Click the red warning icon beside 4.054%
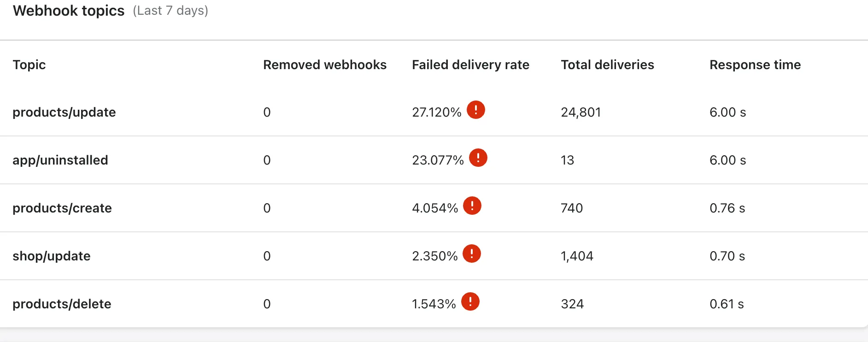This screenshot has width=868, height=342. point(472,206)
